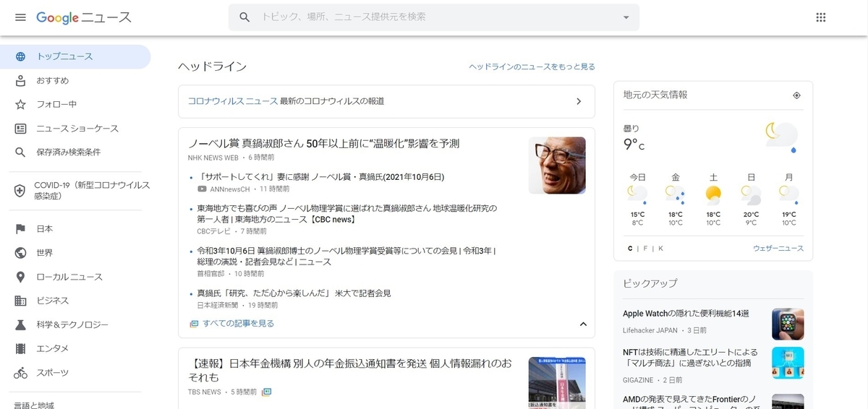Click すべての記事を見る link
This screenshot has height=409, width=868.
[x=238, y=324]
